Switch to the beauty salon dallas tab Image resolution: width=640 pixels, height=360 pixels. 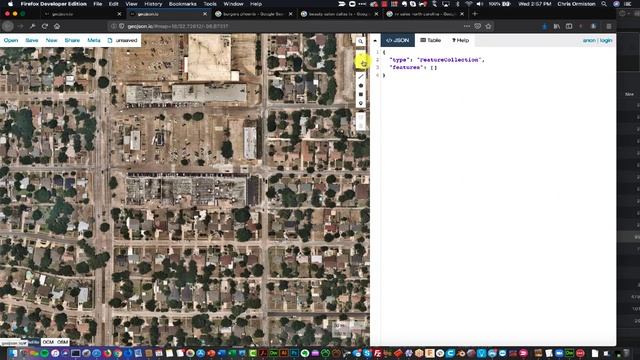coord(339,14)
